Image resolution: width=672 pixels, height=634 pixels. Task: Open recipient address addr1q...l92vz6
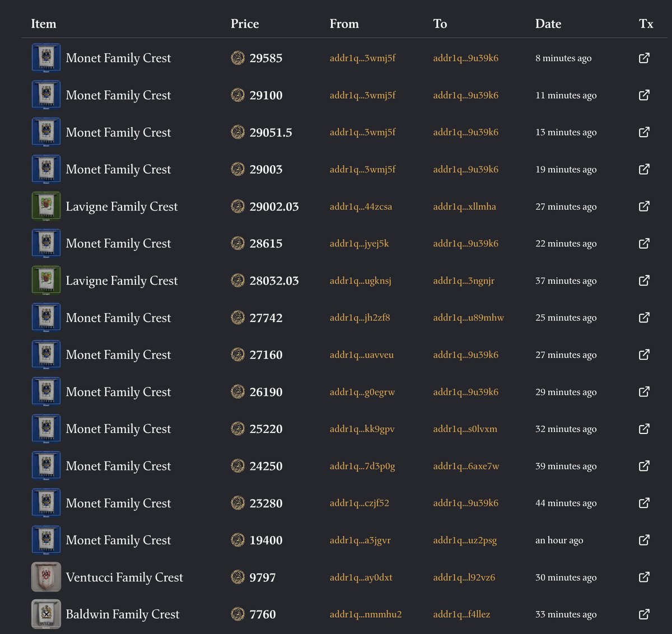[464, 577]
